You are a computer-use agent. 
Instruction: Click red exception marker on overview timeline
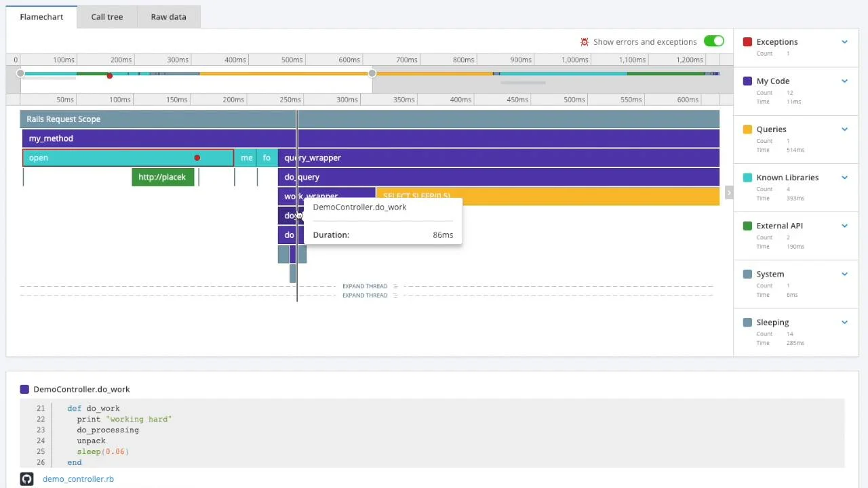[x=109, y=75]
